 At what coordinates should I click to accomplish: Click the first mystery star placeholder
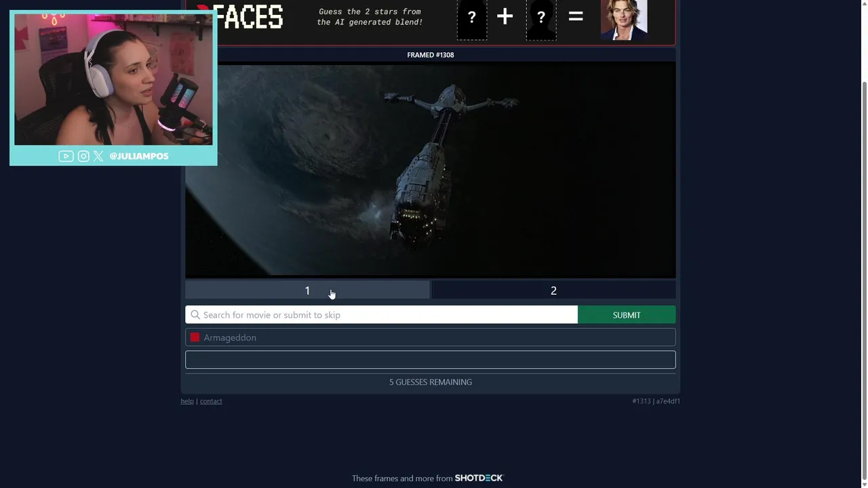(x=471, y=19)
